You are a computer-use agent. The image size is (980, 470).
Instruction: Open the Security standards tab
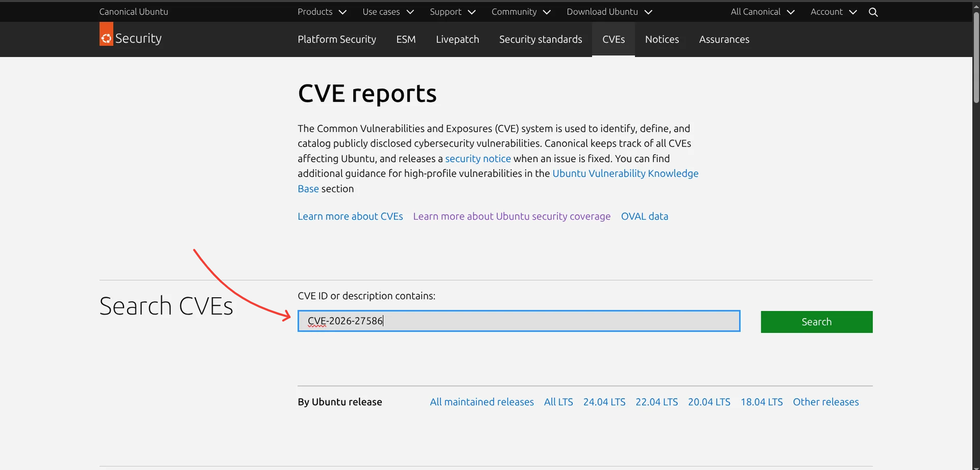(x=540, y=39)
